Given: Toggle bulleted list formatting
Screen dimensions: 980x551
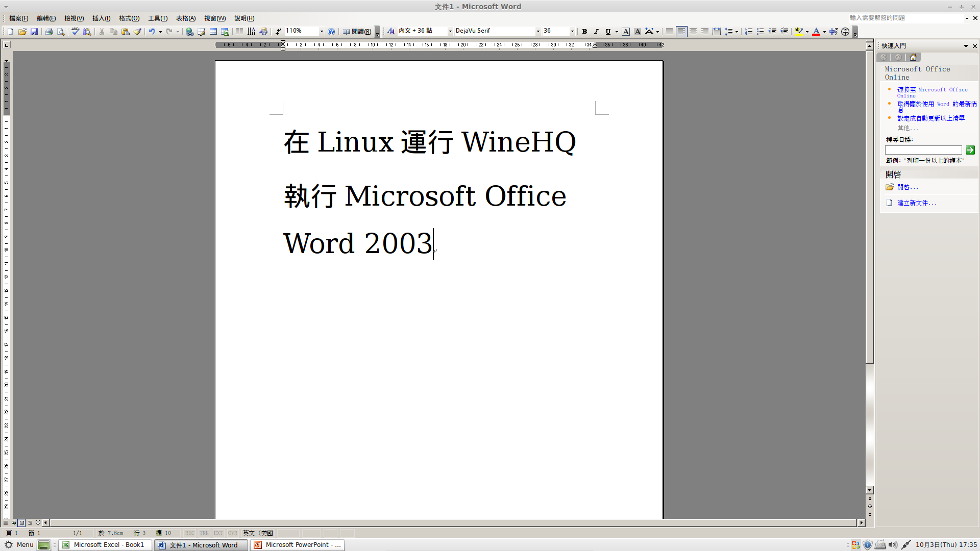Looking at the screenshot, I should click(x=761, y=32).
